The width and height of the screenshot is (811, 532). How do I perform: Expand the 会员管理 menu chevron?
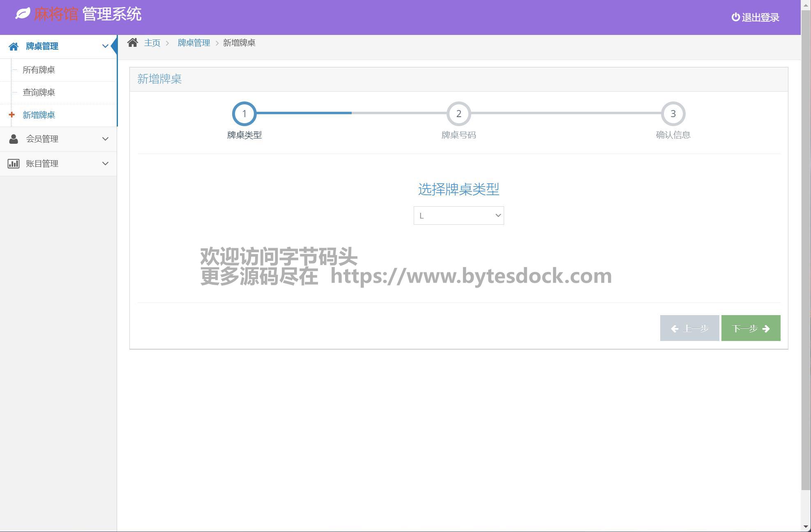click(x=105, y=139)
